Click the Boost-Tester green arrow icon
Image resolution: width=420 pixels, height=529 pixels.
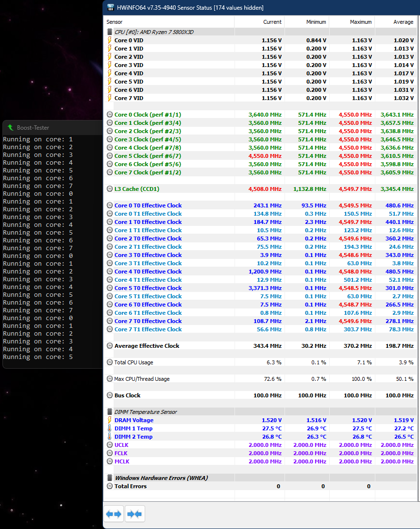point(11,128)
